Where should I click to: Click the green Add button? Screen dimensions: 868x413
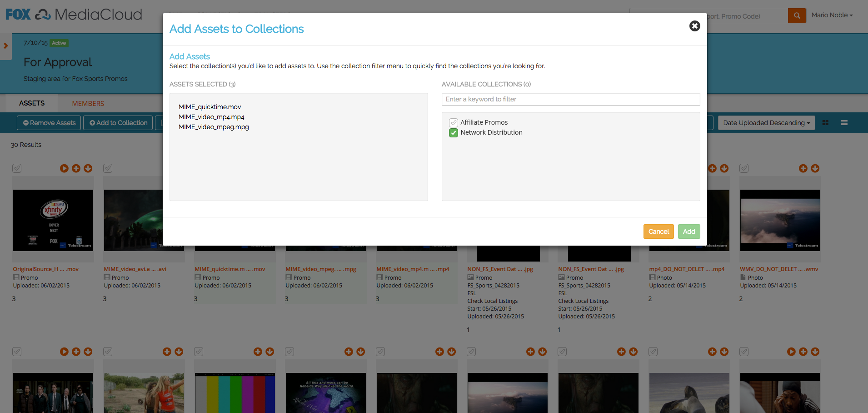pyautogui.click(x=688, y=232)
